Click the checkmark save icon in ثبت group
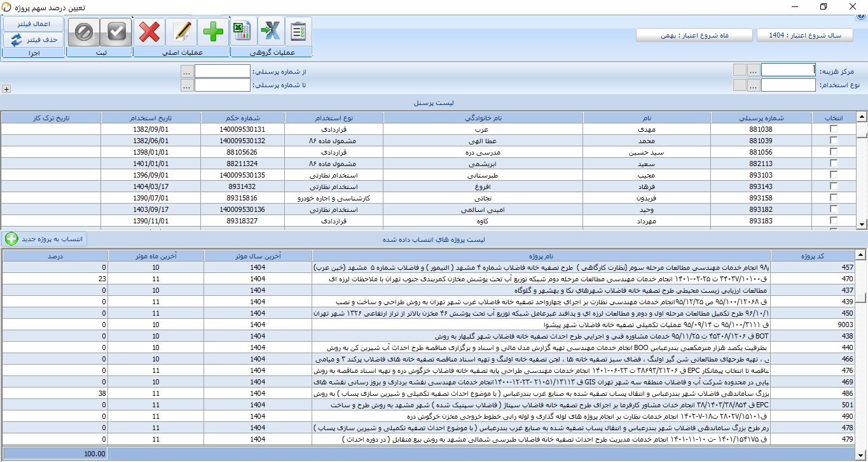This screenshot has height=462, width=868. (116, 32)
